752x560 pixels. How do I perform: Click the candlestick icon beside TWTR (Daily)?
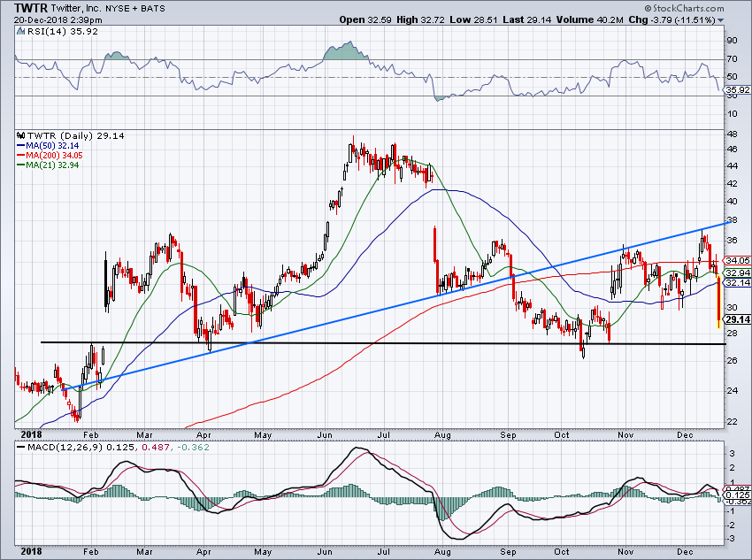(x=20, y=135)
